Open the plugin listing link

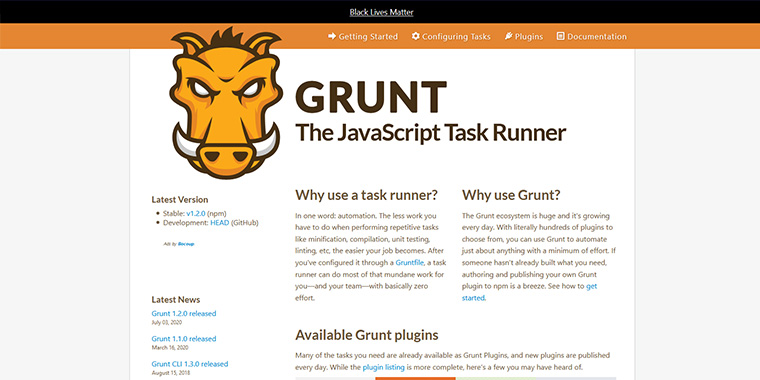tap(383, 367)
